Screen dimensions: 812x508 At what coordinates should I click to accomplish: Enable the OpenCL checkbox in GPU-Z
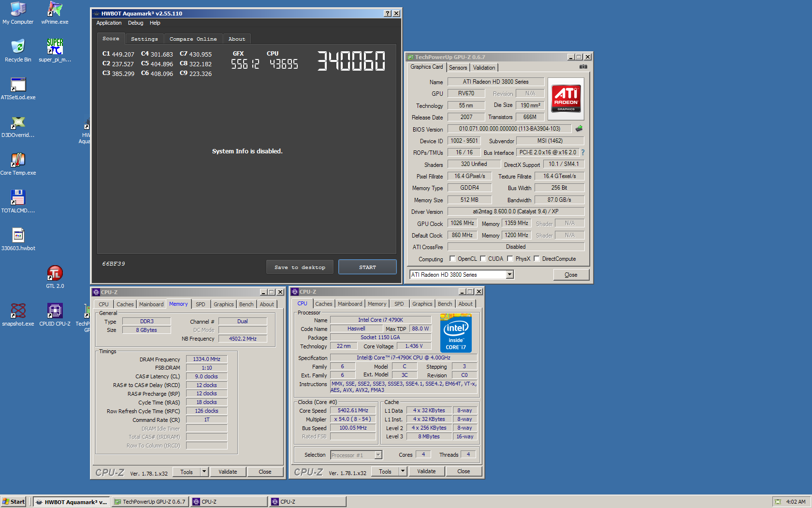(x=453, y=259)
